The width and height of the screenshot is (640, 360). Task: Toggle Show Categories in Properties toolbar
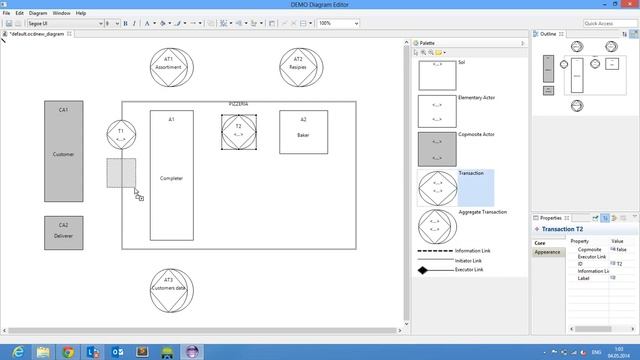point(605,218)
